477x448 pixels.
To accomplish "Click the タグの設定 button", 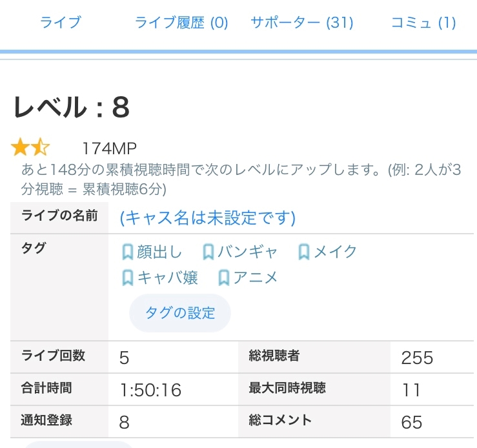I will [x=180, y=313].
